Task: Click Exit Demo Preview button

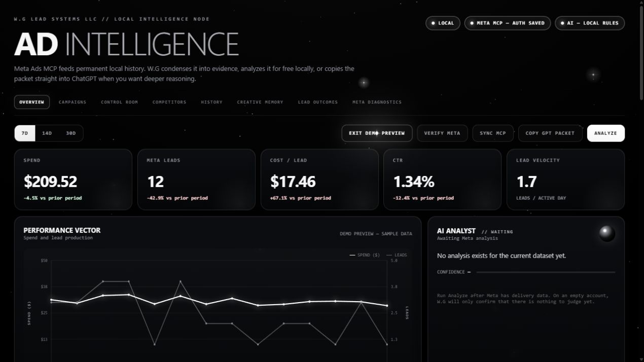Action: tap(377, 133)
